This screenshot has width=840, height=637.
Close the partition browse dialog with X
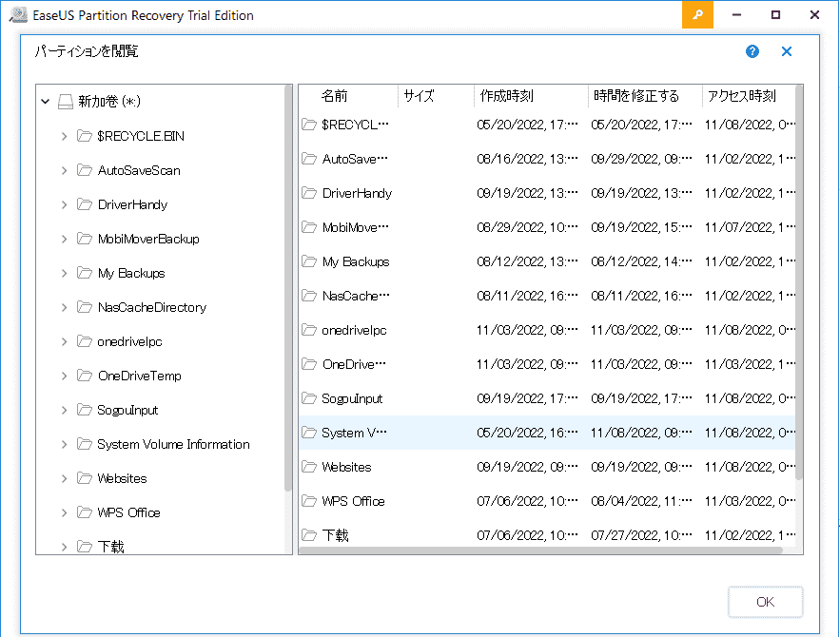[787, 51]
